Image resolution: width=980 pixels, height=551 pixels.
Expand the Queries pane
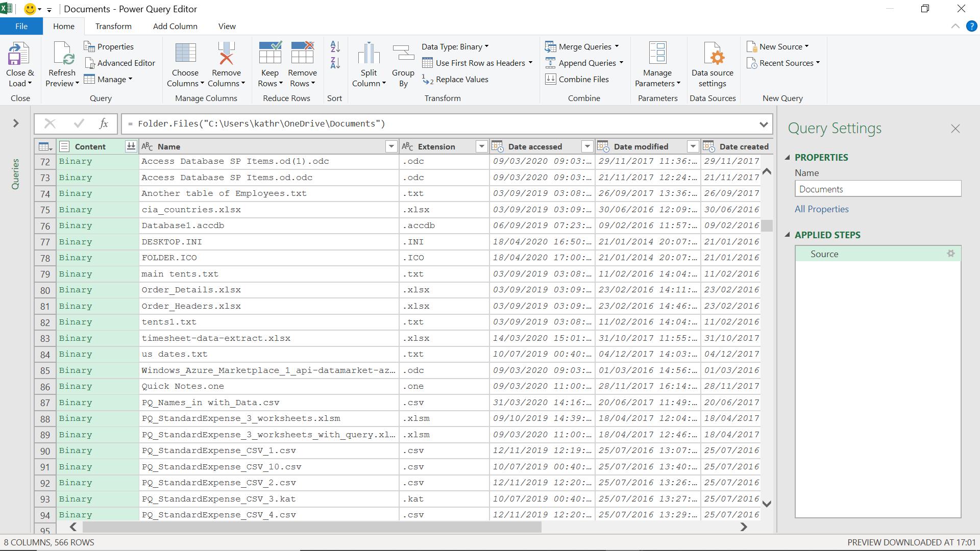click(x=16, y=123)
